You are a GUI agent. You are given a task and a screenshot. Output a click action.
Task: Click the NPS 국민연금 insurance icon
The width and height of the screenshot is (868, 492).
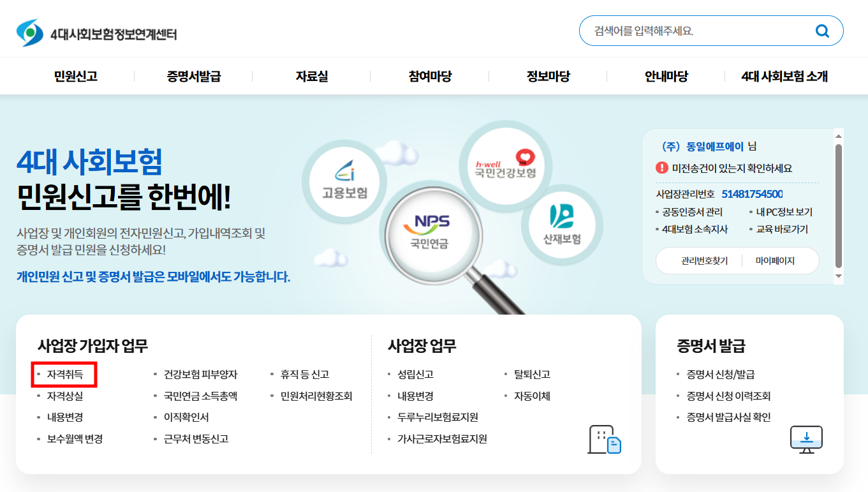pos(432,231)
